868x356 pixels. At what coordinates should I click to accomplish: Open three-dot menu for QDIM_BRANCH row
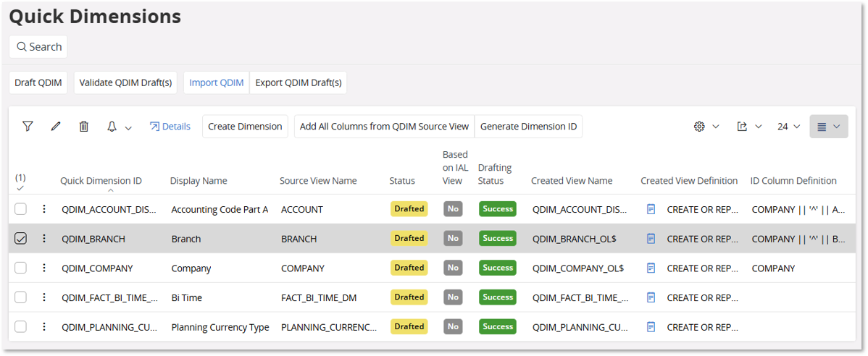point(44,239)
